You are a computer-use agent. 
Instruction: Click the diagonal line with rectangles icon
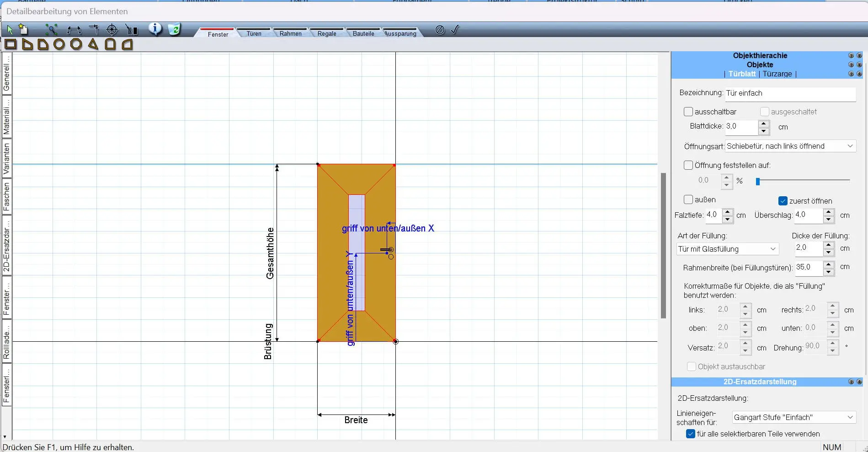132,30
